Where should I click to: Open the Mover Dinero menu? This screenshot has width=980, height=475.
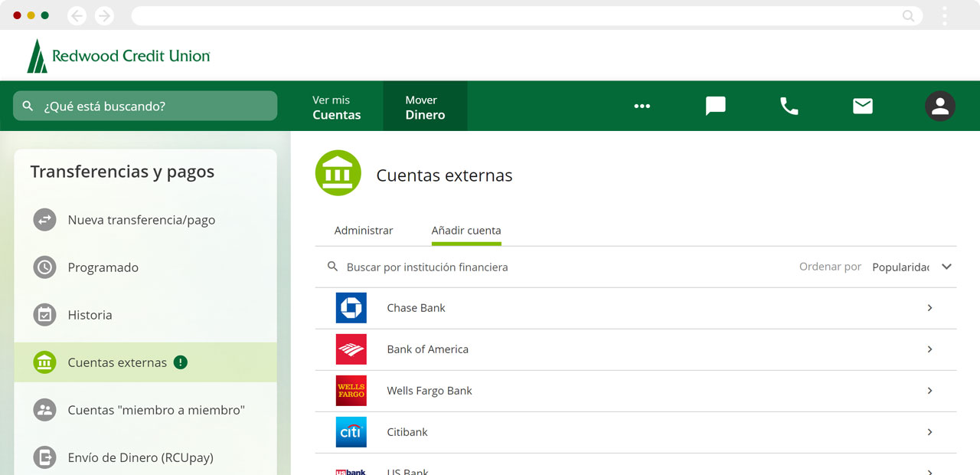click(425, 106)
